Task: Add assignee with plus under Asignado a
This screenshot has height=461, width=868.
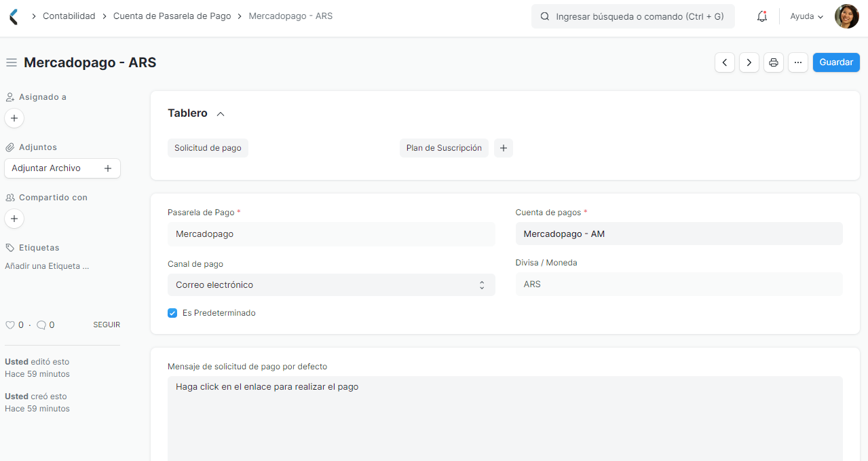Action: [14, 118]
